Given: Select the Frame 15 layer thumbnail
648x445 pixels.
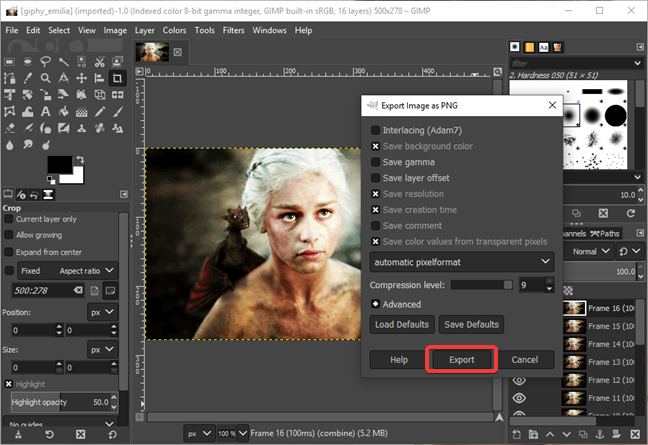Looking at the screenshot, I should click(574, 326).
